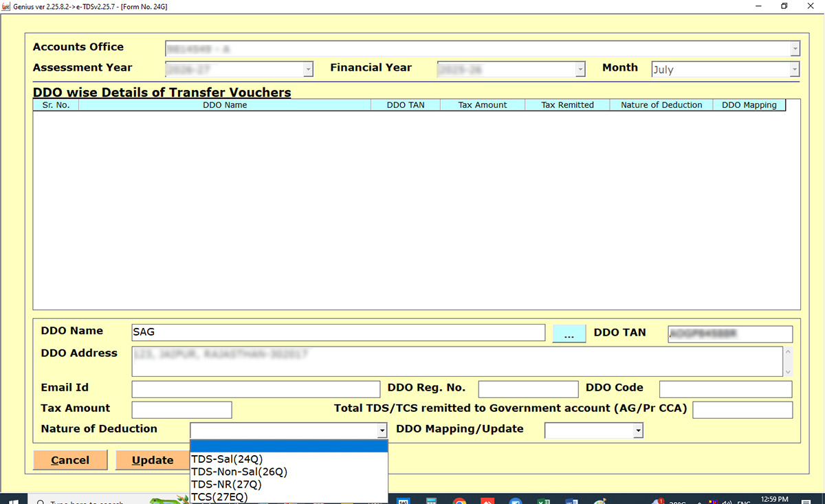Expand the Financial Year combo box
This screenshot has width=825, height=504.
580,69
